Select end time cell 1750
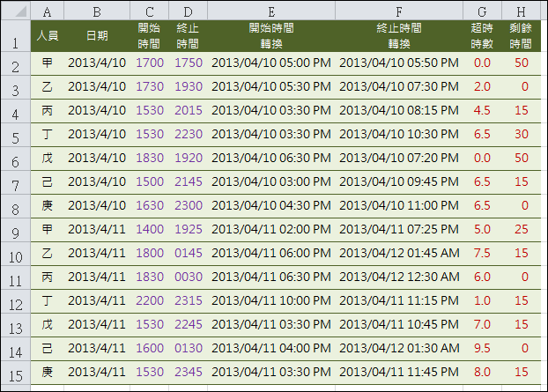The image size is (548, 392). [x=188, y=63]
